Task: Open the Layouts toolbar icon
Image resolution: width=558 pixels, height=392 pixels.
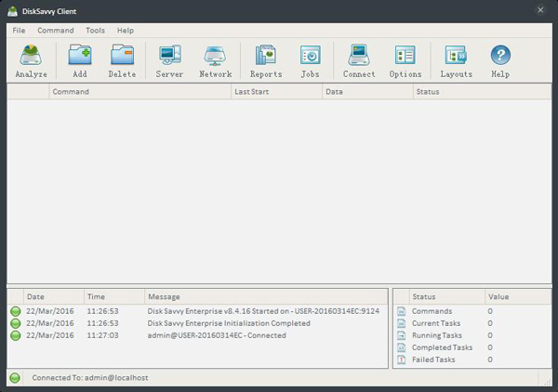Action: pyautogui.click(x=456, y=55)
